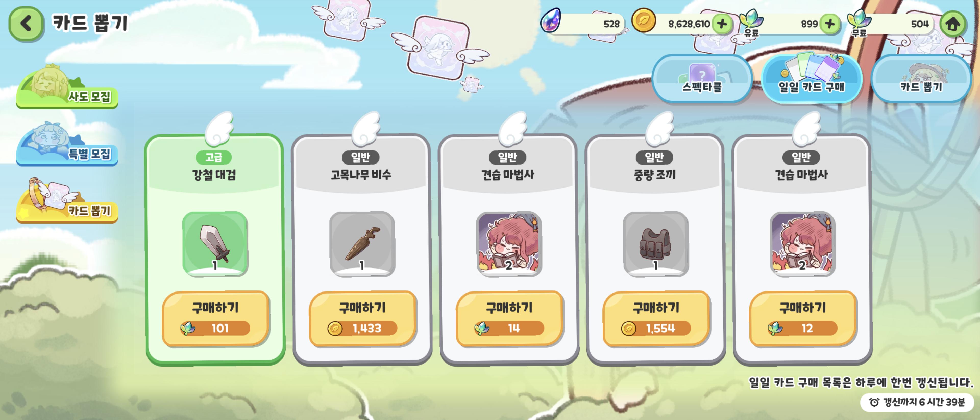
Task: Switch to 일일 카드 구매 tab
Action: [812, 78]
